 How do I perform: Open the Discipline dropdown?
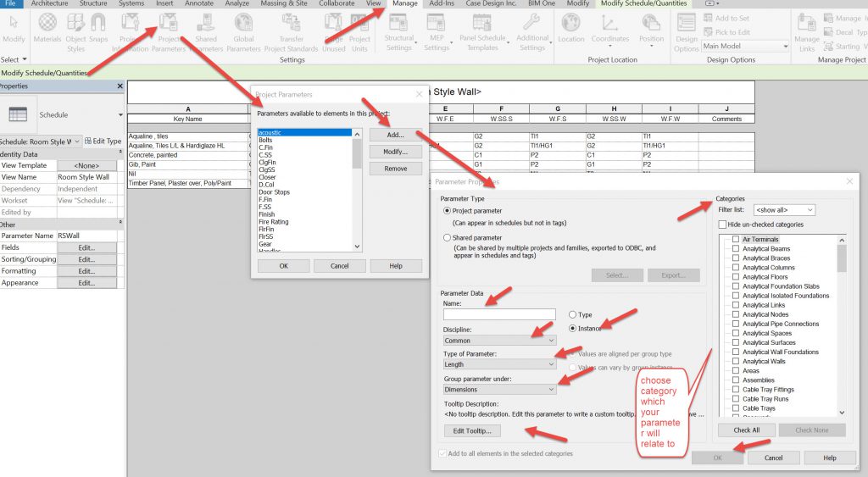[x=499, y=339]
